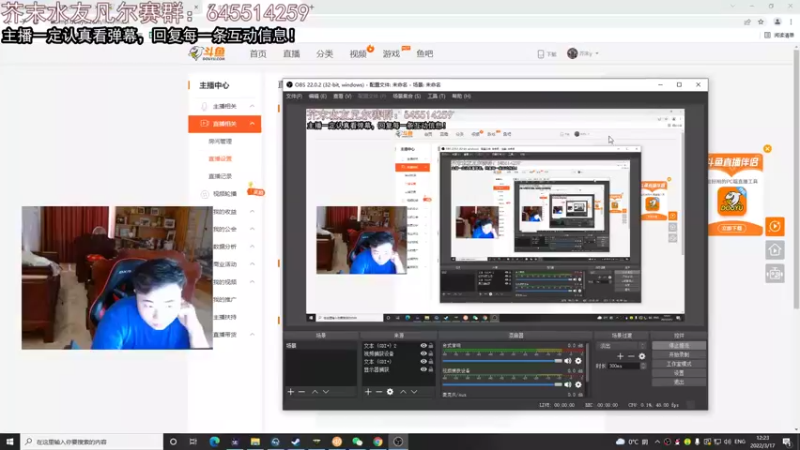
Task: Click the home icon on right sidebar
Action: (x=774, y=250)
